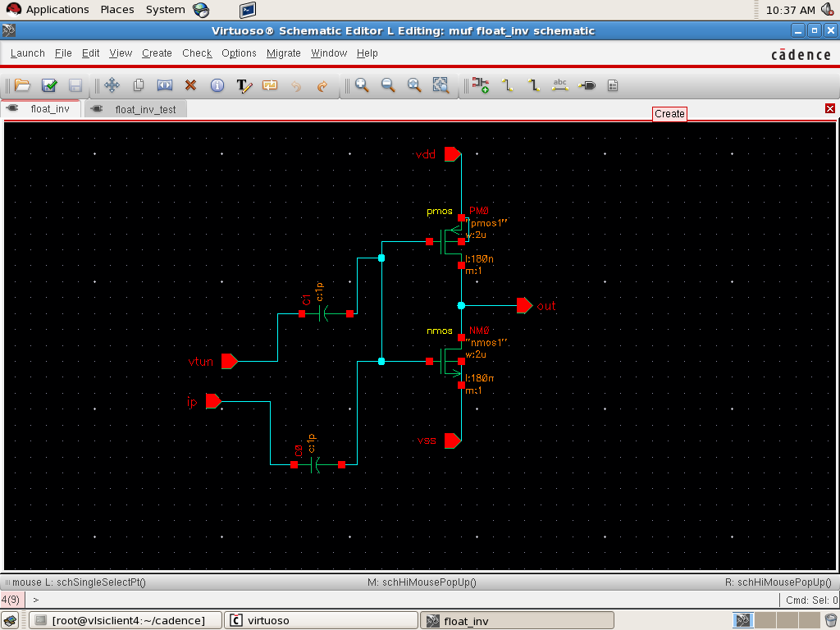Click the Save floppy disk icon
840x630 pixels.
tap(75, 85)
